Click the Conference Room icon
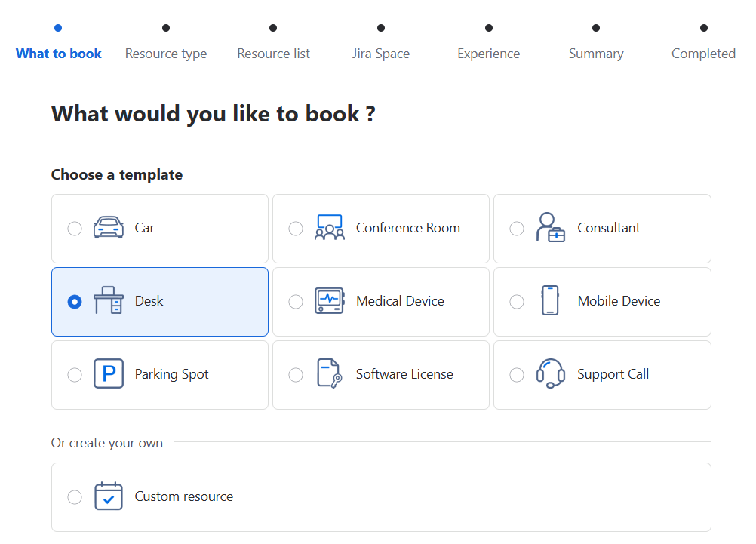The width and height of the screenshot is (756, 544). [330, 228]
